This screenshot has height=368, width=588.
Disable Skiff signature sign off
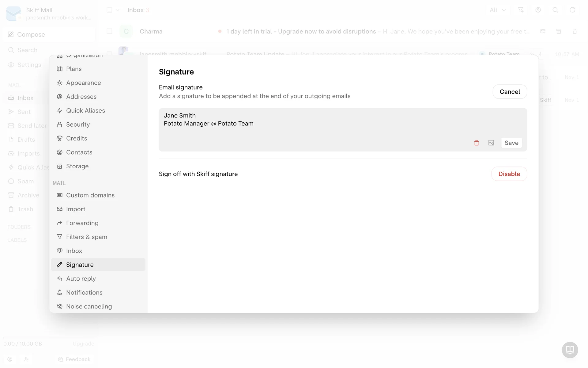509,174
